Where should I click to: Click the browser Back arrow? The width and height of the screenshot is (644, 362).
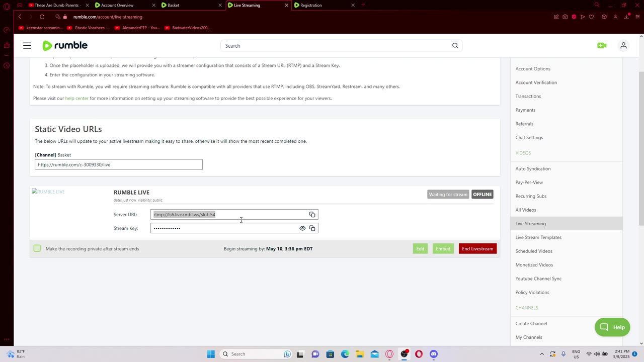[20, 17]
